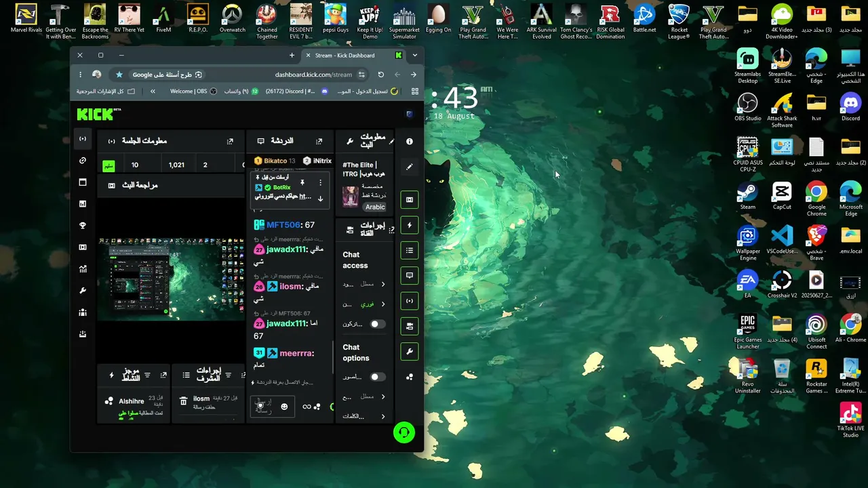This screenshot has height=488, width=868.
Task: Expand first Chat access row marked معطل
Action: [x=364, y=284]
